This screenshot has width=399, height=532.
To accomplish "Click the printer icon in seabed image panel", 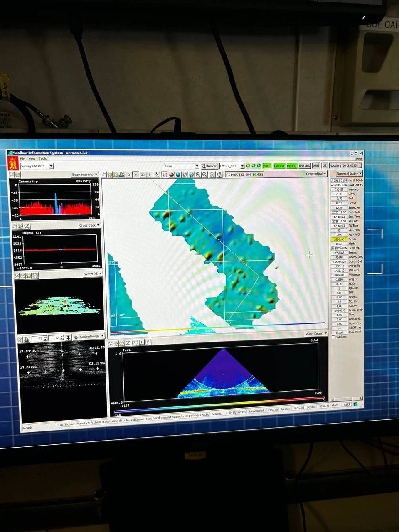I will (x=27, y=339).
